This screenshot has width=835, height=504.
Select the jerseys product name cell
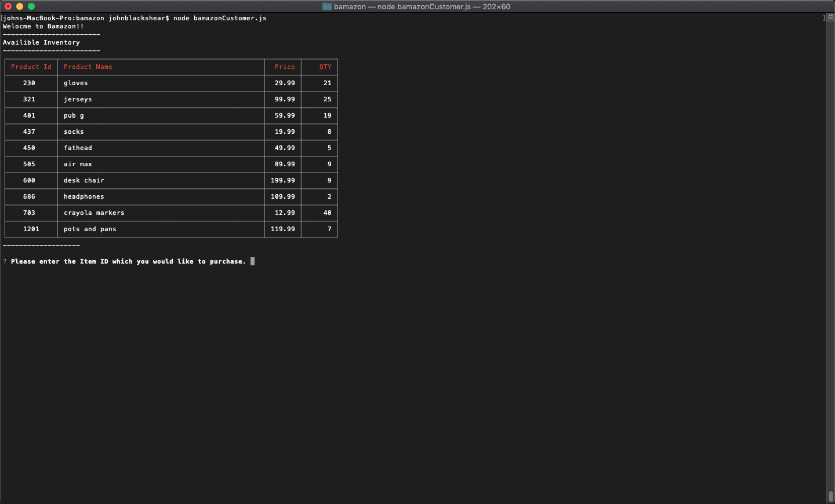tap(78, 100)
